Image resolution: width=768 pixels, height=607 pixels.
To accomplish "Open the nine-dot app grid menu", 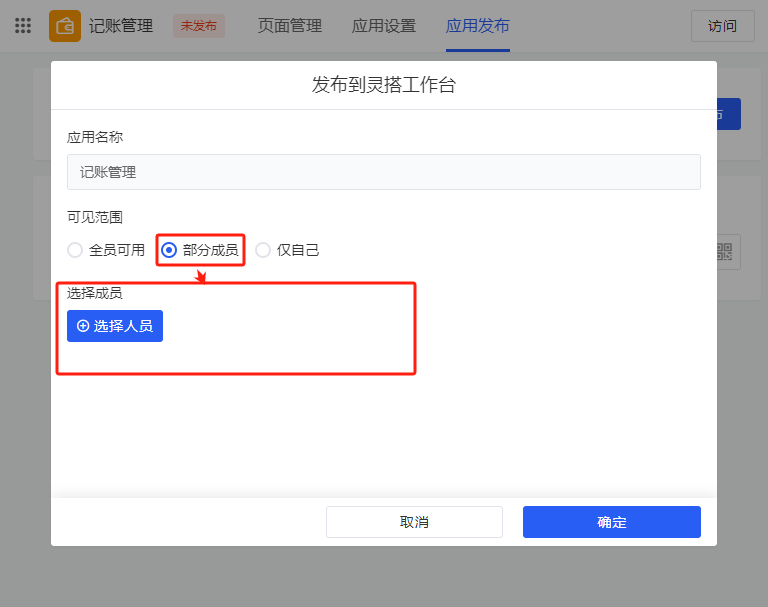I will click(x=23, y=25).
